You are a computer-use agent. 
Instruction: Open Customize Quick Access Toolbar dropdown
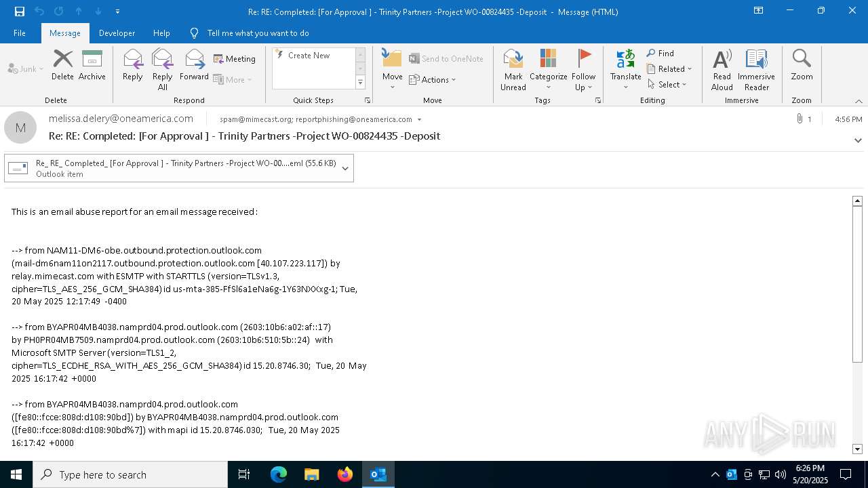click(x=117, y=12)
